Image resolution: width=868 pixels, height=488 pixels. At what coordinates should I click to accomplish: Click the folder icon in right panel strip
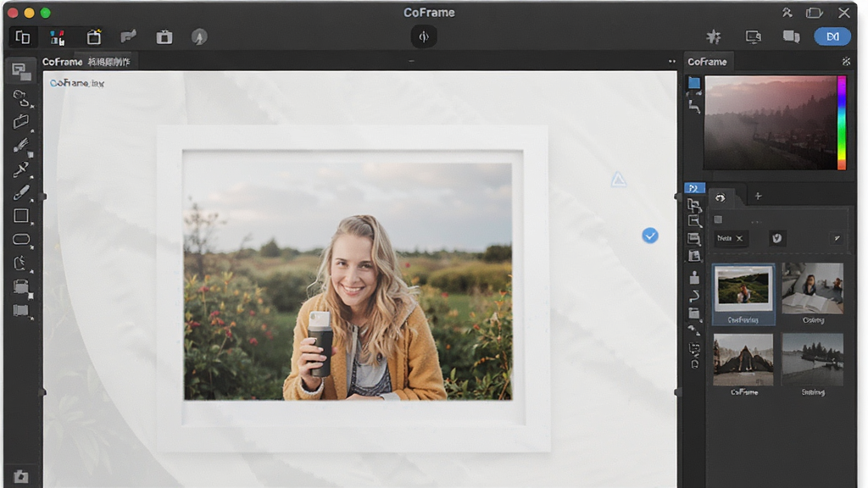(x=694, y=313)
